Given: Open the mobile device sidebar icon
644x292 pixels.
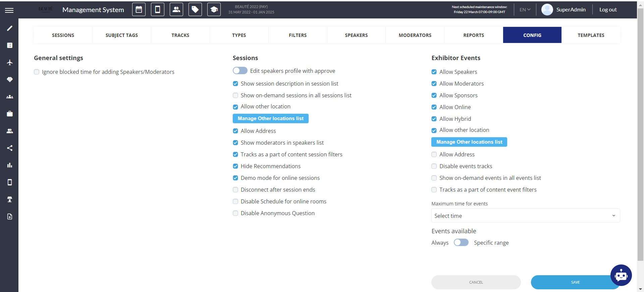Looking at the screenshot, I should point(10,182).
